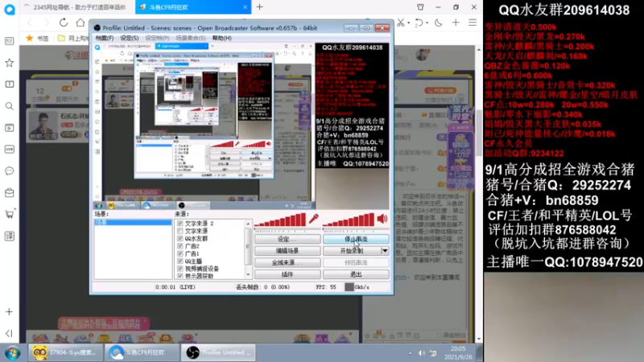This screenshot has width=644, height=362.
Task: Toggle the 视频捕捉设备 source checkbox
Action: tap(180, 269)
